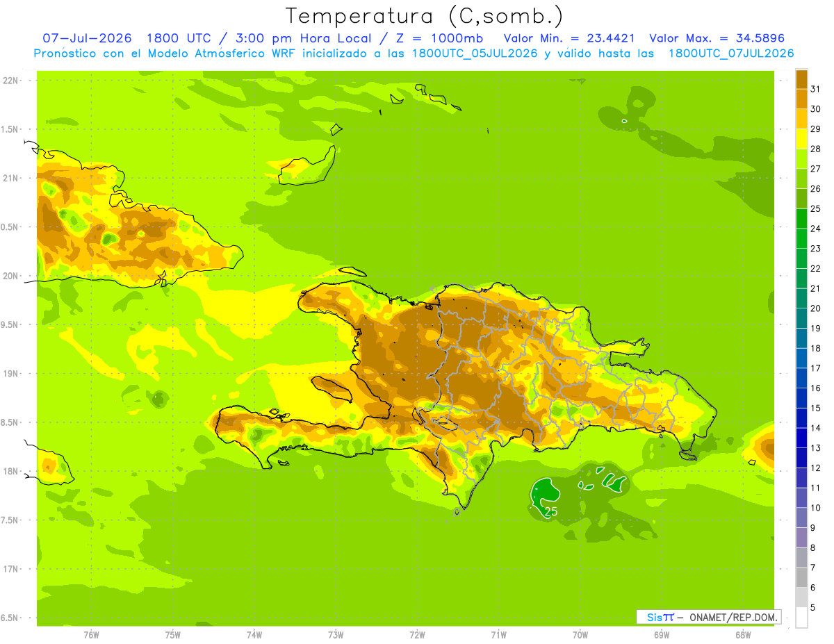834x644 pixels.
Task: Click the yellow legend swatch between 28 and 29
Action: tap(801, 140)
